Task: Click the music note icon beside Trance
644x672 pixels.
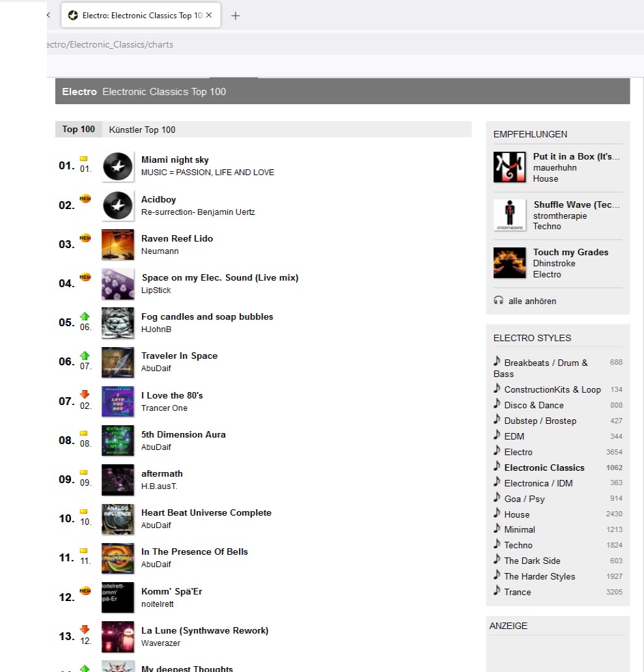Action: [x=497, y=591]
